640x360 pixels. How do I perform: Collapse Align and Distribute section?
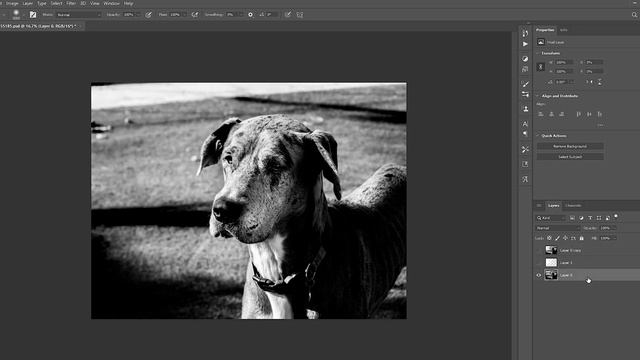click(538, 96)
